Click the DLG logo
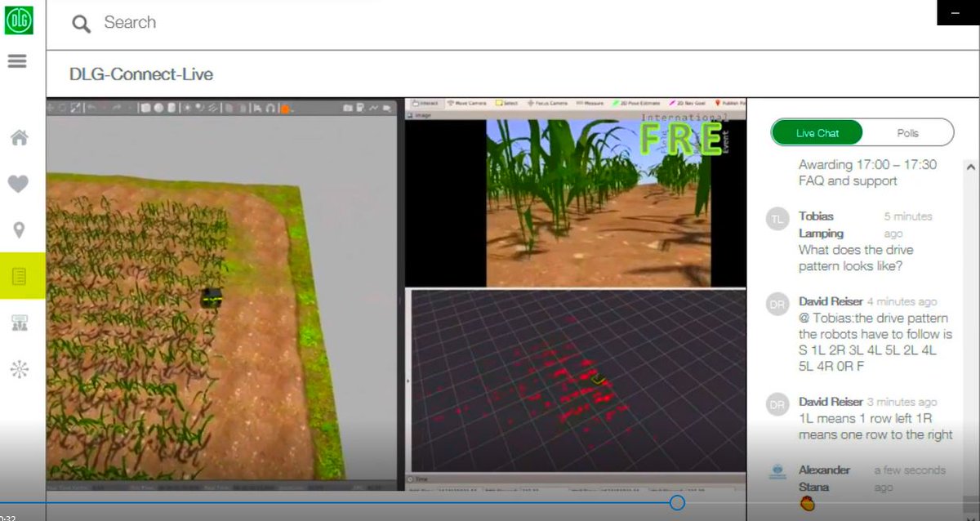The height and width of the screenshot is (521, 980). 19,20
